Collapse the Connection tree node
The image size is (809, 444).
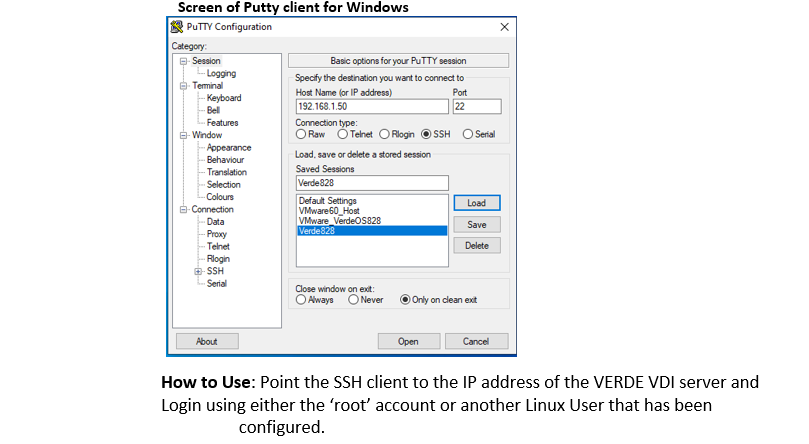pos(183,209)
